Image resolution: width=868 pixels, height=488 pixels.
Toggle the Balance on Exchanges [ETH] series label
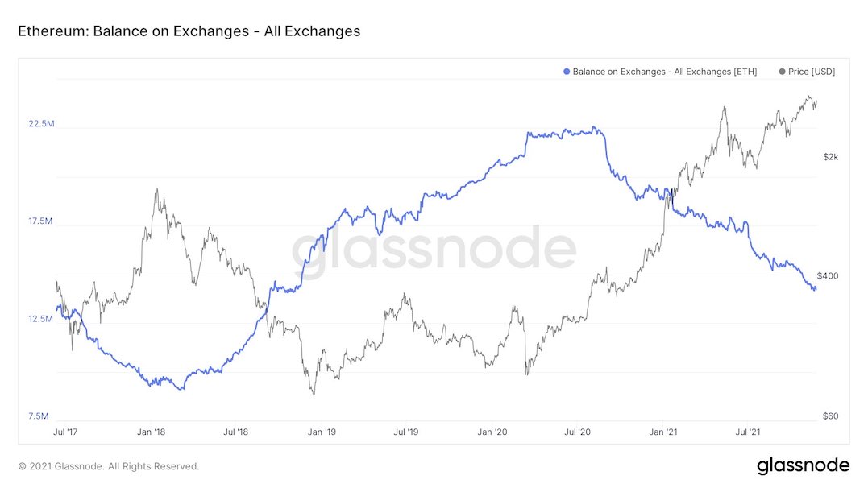point(664,72)
